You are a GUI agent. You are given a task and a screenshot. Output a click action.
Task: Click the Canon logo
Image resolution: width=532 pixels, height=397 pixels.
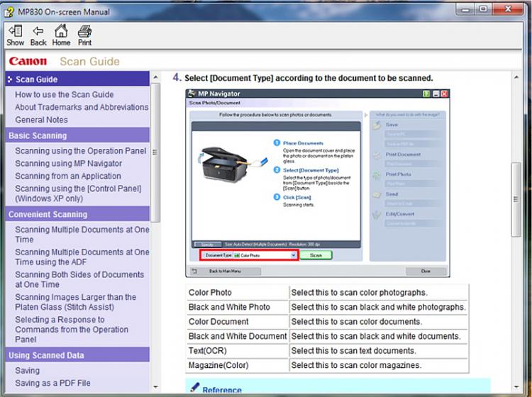(28, 62)
